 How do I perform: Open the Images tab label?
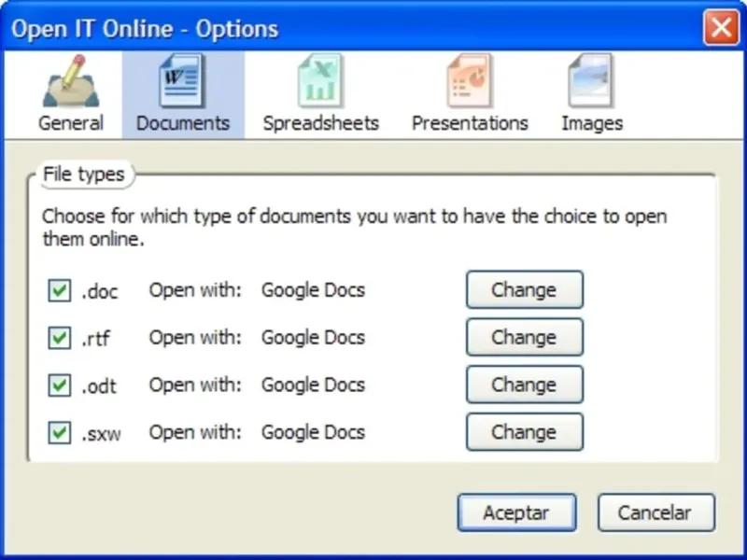tap(591, 123)
